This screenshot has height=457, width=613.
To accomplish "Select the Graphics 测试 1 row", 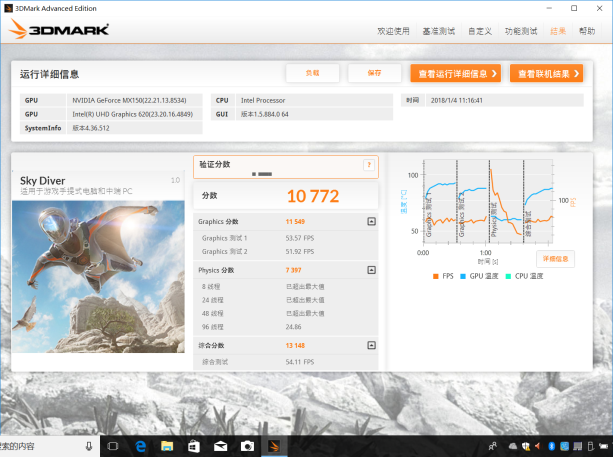I will [286, 238].
